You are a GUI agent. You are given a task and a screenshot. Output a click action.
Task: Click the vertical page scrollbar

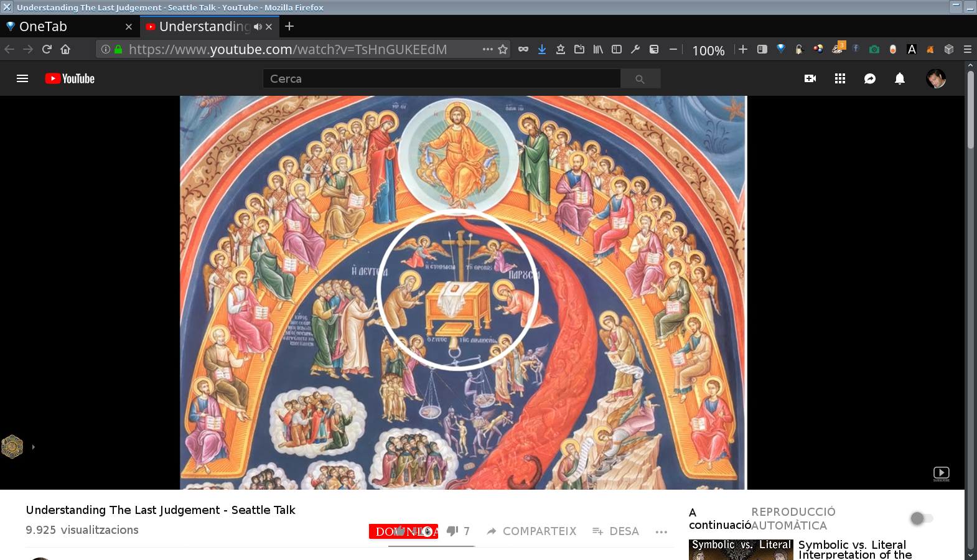click(x=970, y=110)
